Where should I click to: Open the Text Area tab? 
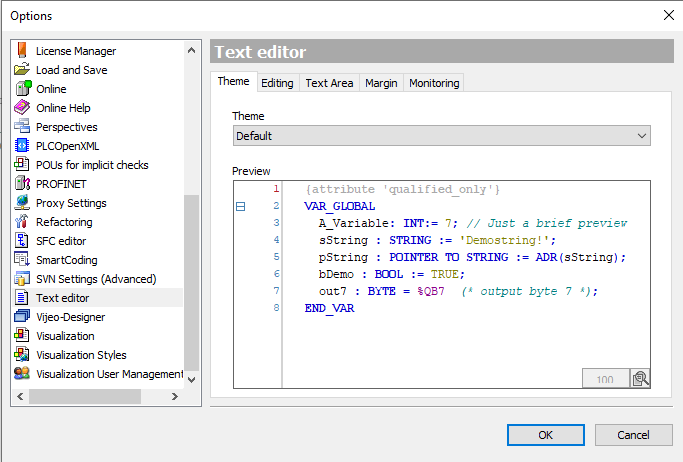pyautogui.click(x=329, y=83)
